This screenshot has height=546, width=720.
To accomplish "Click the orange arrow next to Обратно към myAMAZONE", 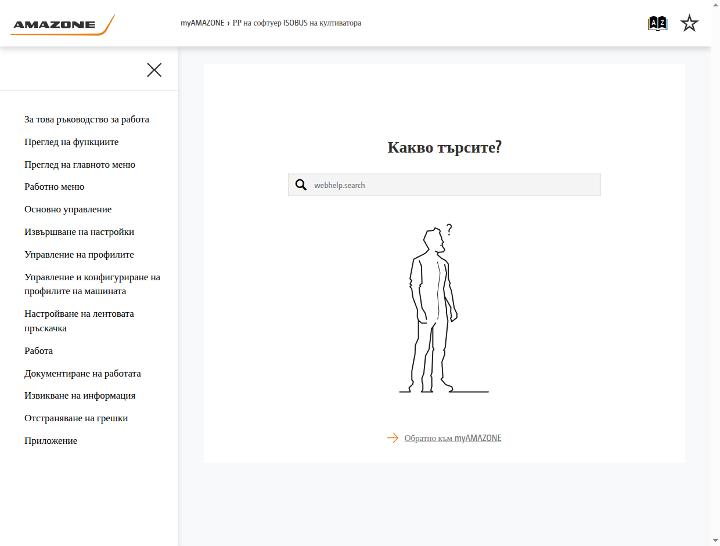I will (393, 438).
